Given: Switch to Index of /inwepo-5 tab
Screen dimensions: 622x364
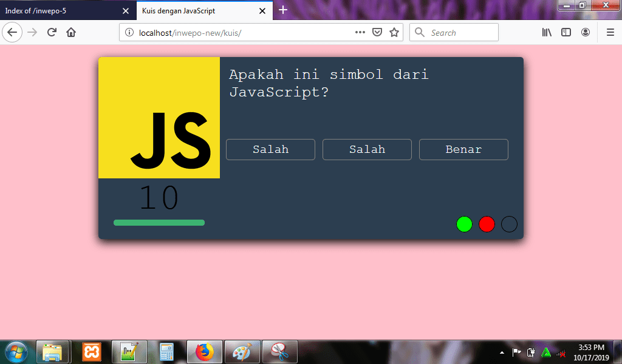Looking at the screenshot, I should (68, 11).
